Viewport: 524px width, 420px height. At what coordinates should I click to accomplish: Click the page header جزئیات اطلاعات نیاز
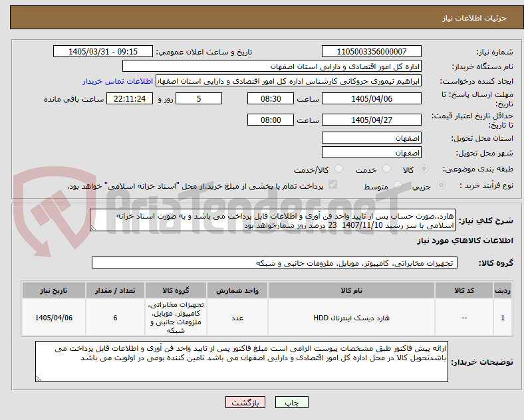tap(475, 18)
